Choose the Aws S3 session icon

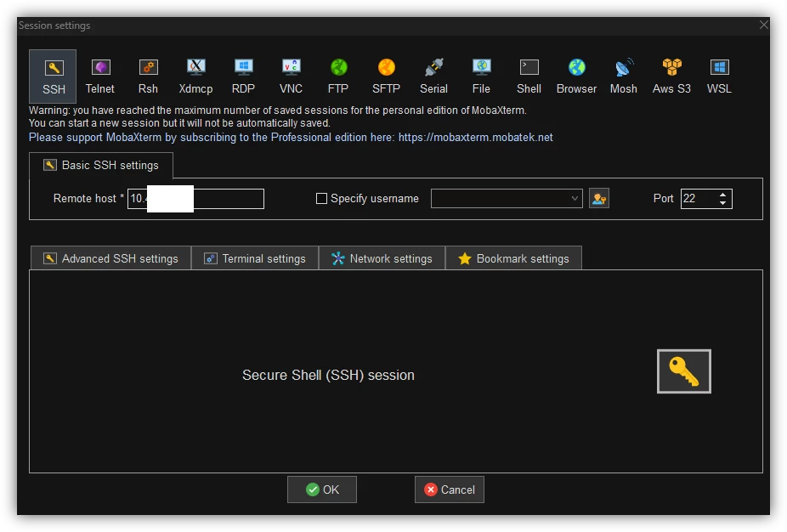tap(671, 76)
